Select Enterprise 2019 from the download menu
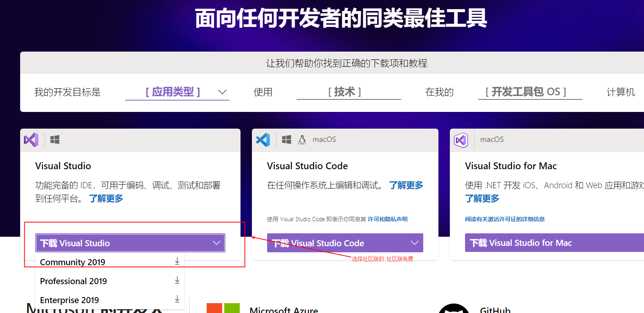The image size is (644, 313). pyautogui.click(x=110, y=300)
